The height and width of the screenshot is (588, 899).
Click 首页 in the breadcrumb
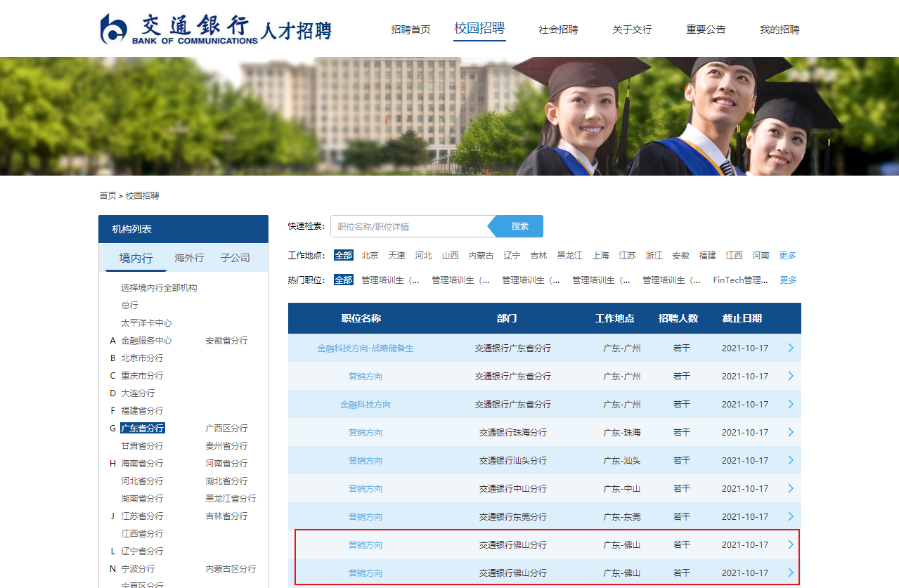(x=108, y=195)
